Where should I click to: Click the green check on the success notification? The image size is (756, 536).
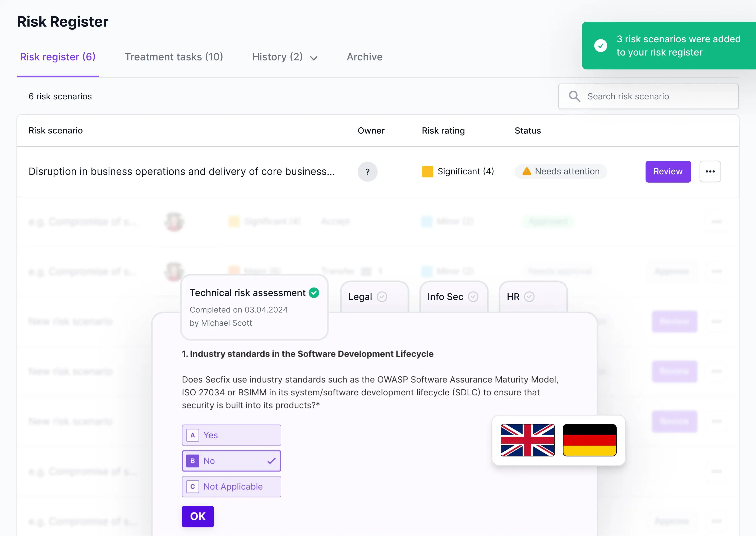point(600,45)
